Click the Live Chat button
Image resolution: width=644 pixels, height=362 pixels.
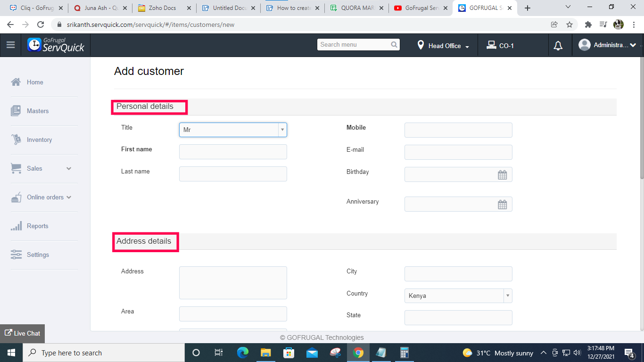pyautogui.click(x=23, y=333)
